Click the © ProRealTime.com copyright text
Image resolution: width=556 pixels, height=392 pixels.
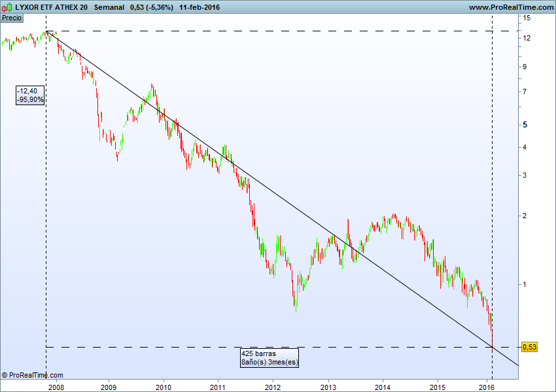33,375
